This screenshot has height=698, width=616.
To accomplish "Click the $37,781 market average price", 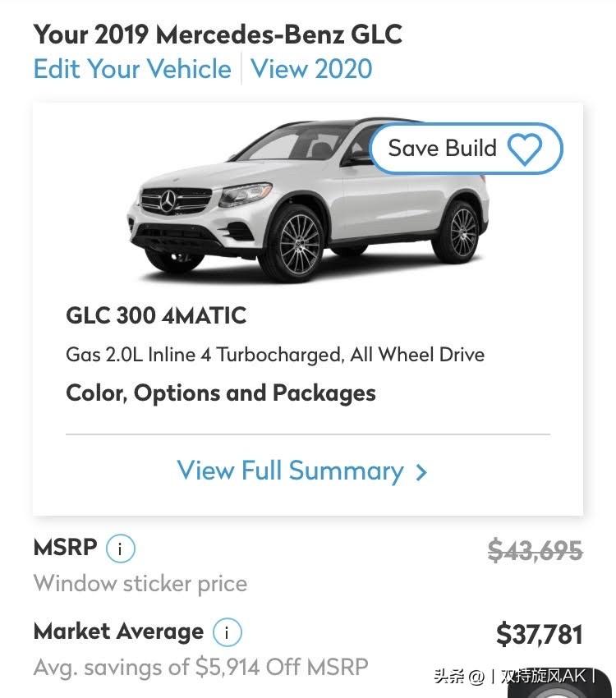I will point(539,634).
